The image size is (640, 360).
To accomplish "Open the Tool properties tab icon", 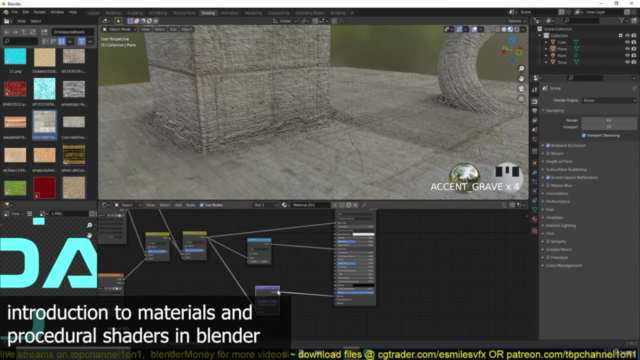I will click(535, 90).
